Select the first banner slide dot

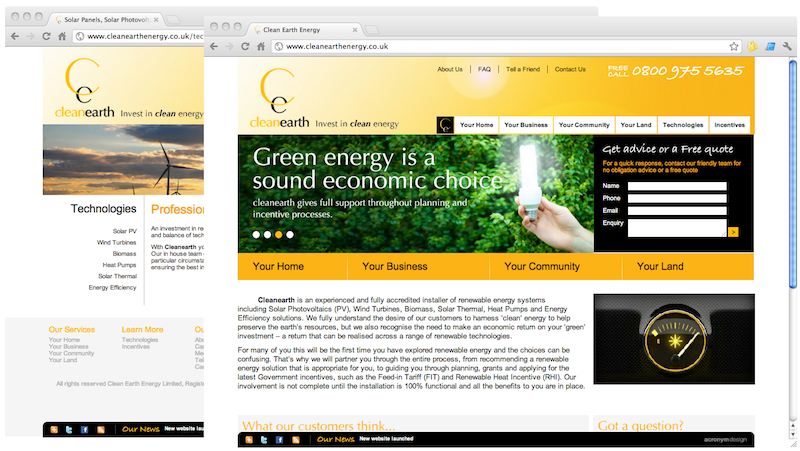[256, 235]
